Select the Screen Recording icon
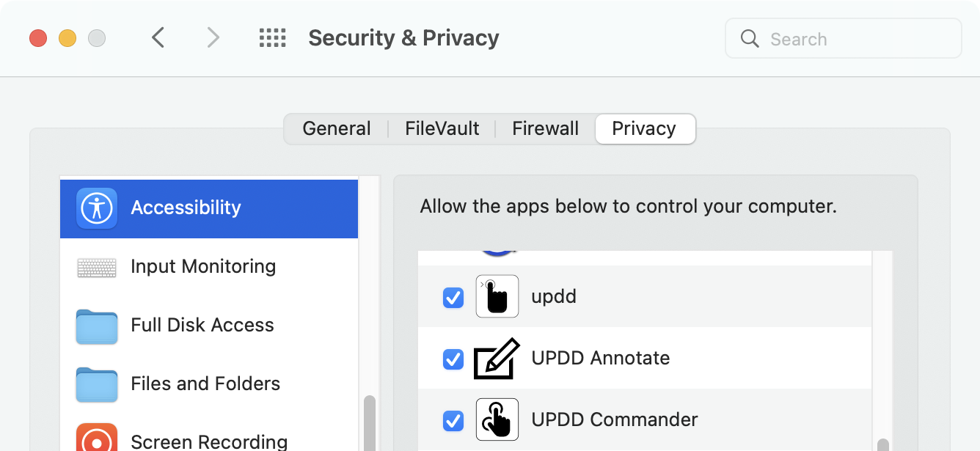 97,439
